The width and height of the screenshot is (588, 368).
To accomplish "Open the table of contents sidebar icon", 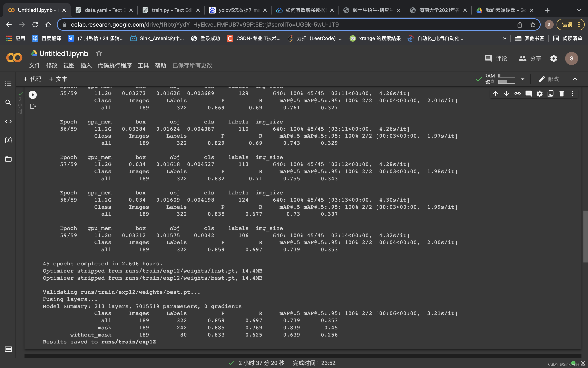I will pyautogui.click(x=8, y=84).
